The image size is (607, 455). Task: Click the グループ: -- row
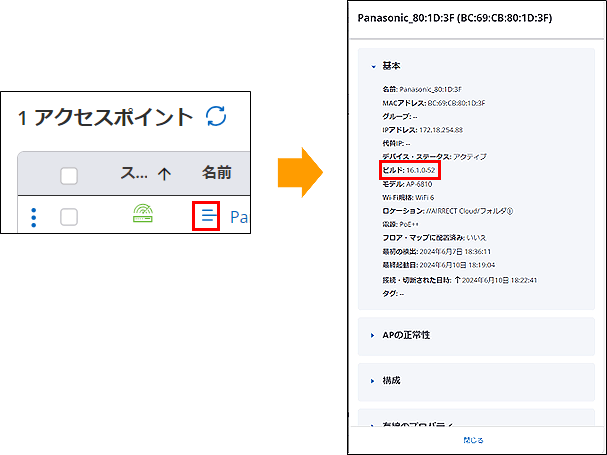pos(400,117)
